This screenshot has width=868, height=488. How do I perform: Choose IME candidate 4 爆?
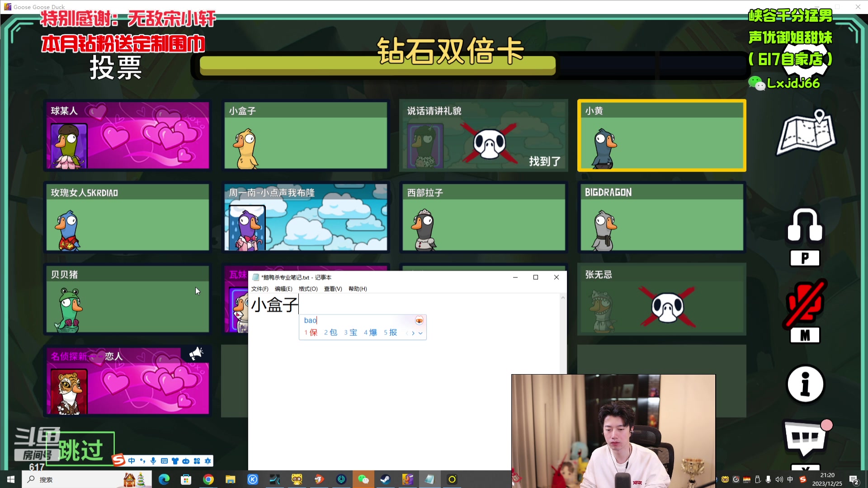click(371, 333)
